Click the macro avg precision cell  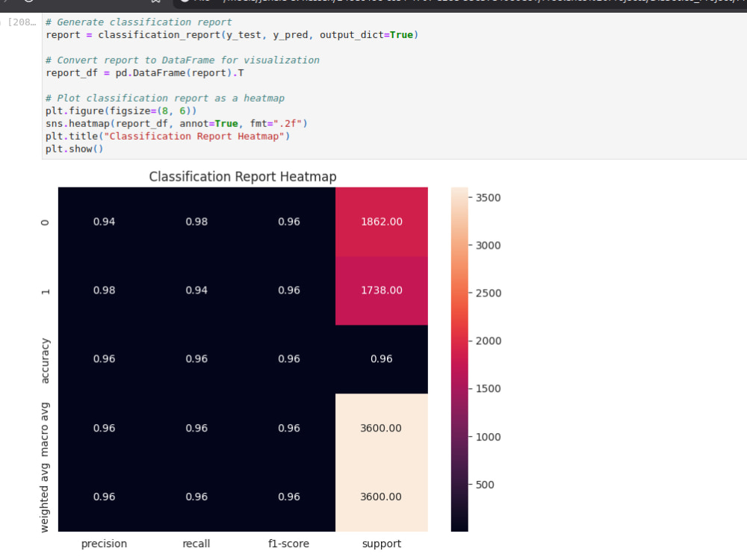click(105, 428)
